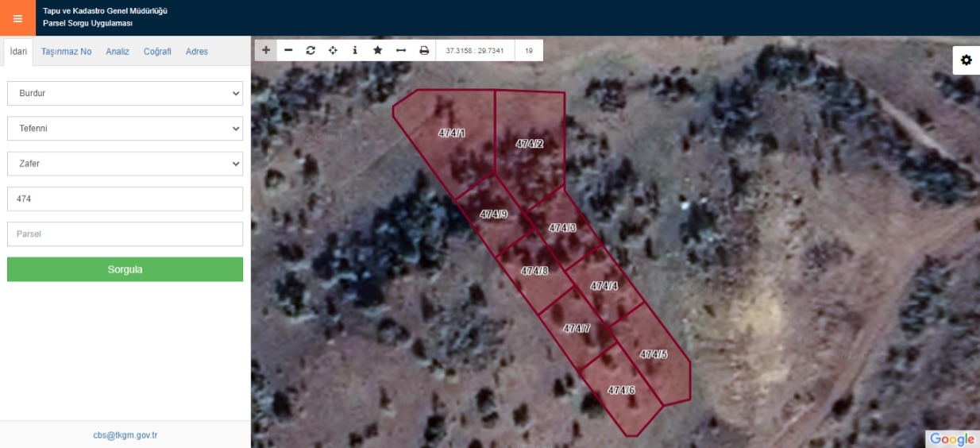This screenshot has width=980, height=448.
Task: Select parcel 474/3 on the map
Action: pos(562,228)
